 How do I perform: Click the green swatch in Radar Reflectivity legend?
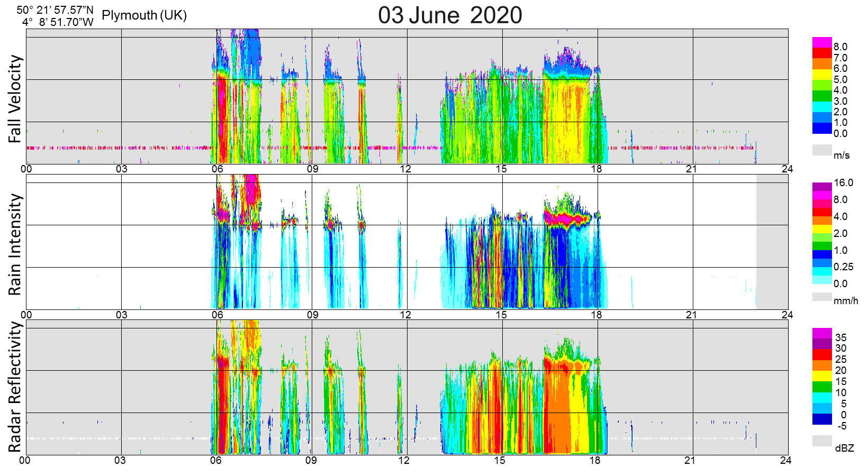[822, 387]
